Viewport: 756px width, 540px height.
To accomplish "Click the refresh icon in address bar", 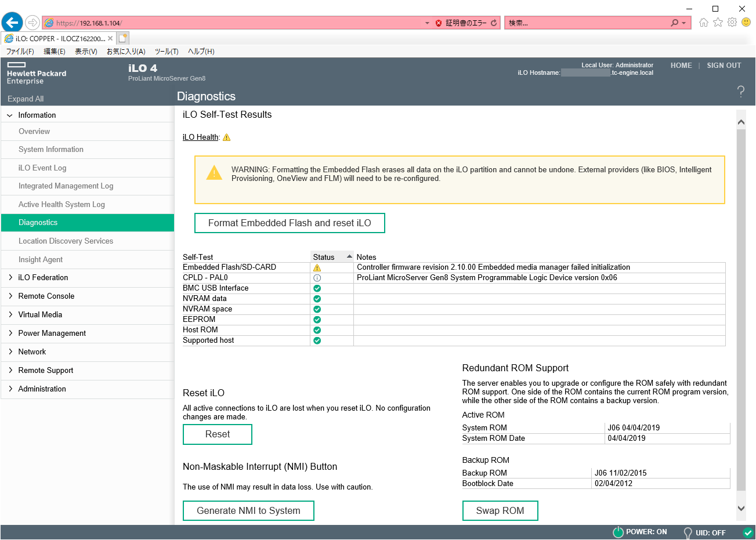I will tap(494, 23).
